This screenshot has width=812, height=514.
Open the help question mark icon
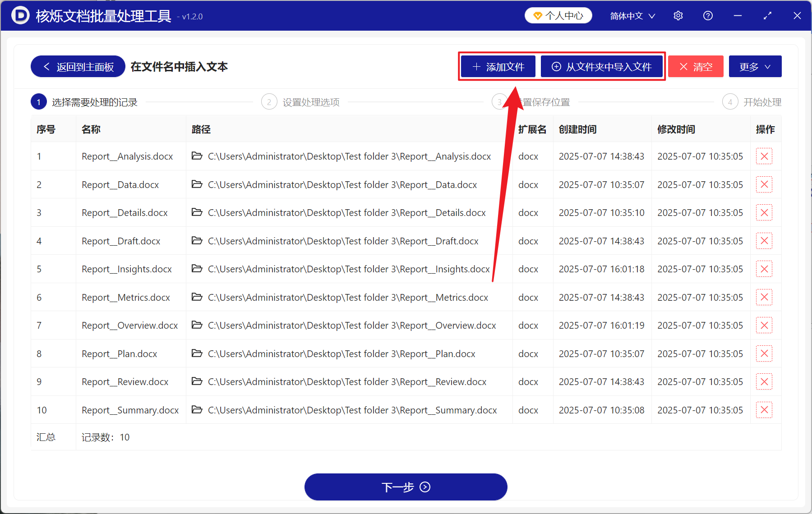click(x=707, y=15)
